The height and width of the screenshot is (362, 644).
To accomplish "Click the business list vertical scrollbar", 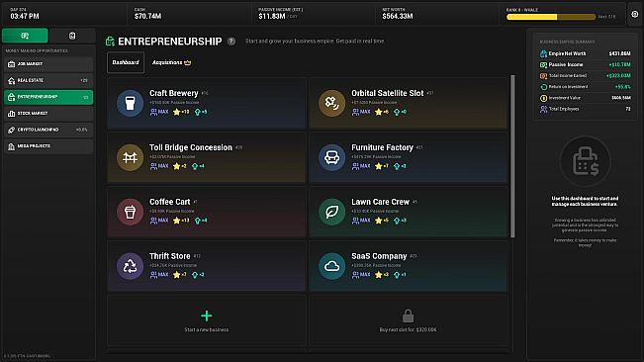I will point(512,156).
